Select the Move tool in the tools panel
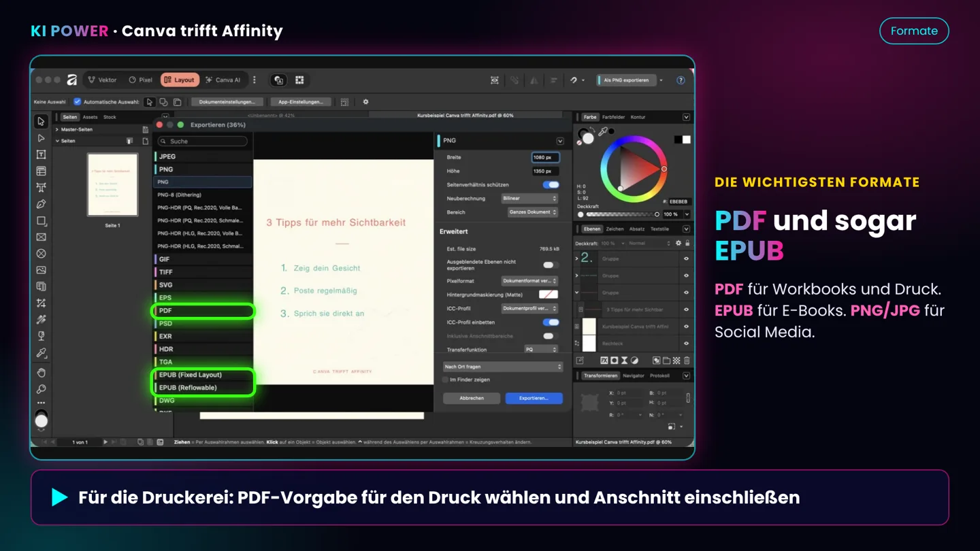Image resolution: width=980 pixels, height=551 pixels. (41, 122)
